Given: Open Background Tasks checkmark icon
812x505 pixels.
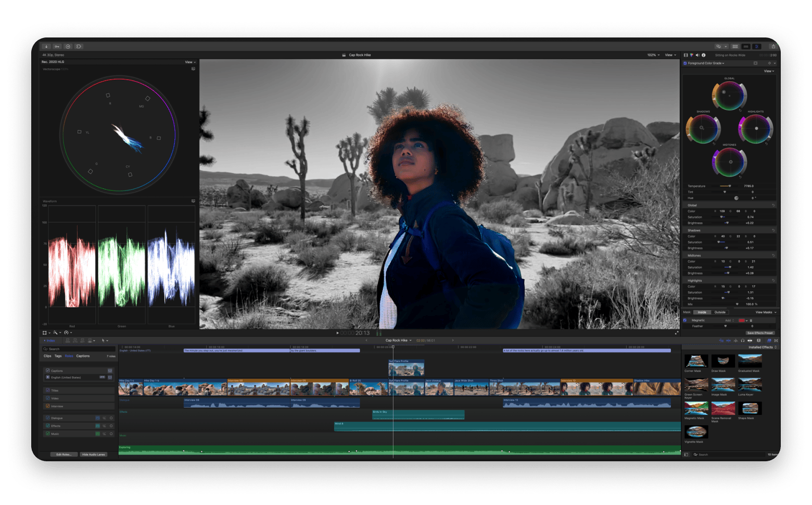Looking at the screenshot, I should [68, 46].
